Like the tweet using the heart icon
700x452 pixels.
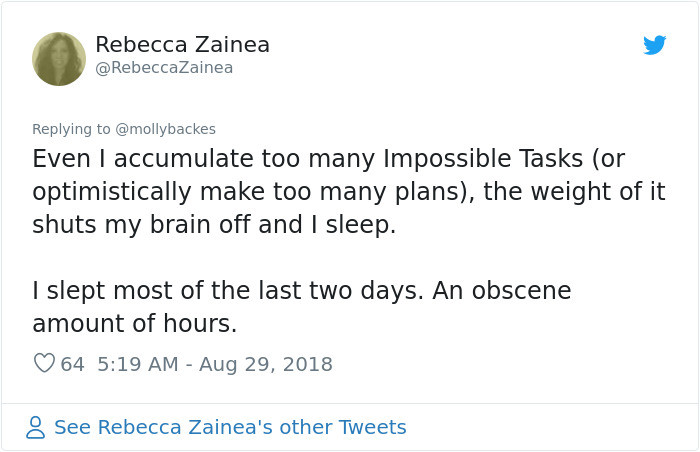click(x=44, y=363)
